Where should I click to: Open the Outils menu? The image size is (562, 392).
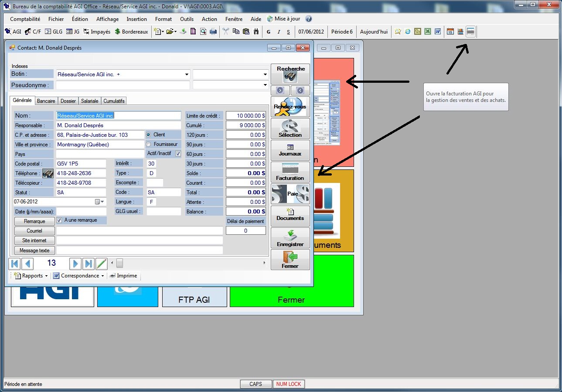187,19
